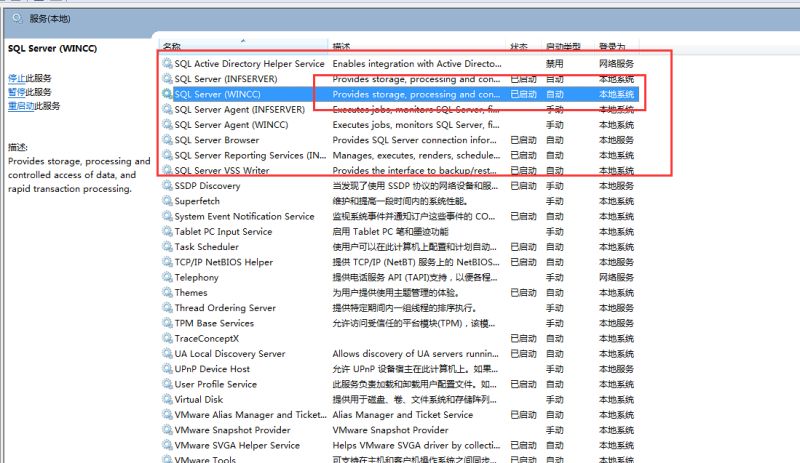Select the SQL Active Directory Helper Service name

tap(249, 63)
